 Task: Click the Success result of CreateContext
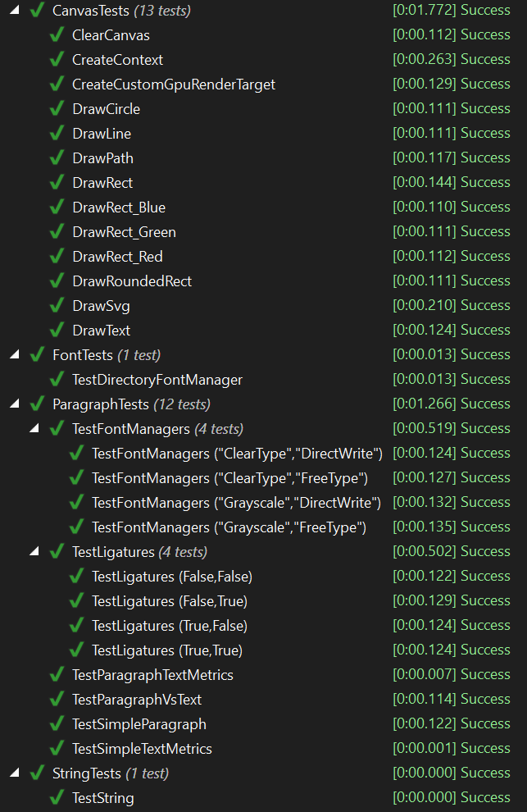[485, 59]
